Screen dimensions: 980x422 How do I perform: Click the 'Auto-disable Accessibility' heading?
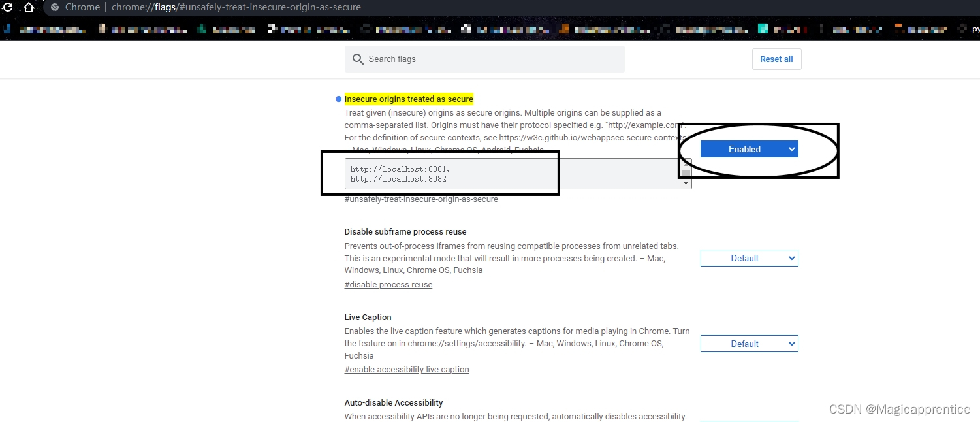(394, 403)
